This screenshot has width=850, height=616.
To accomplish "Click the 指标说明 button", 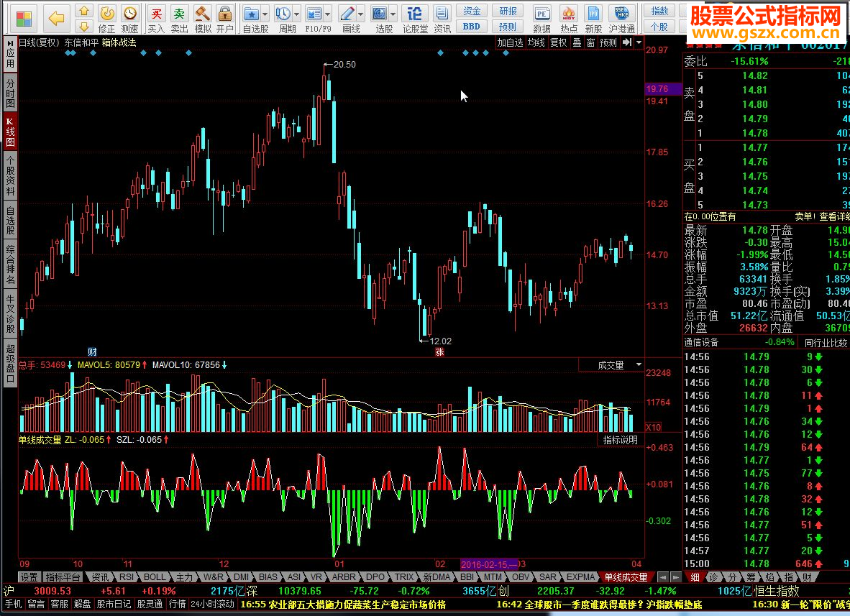I will [621, 440].
